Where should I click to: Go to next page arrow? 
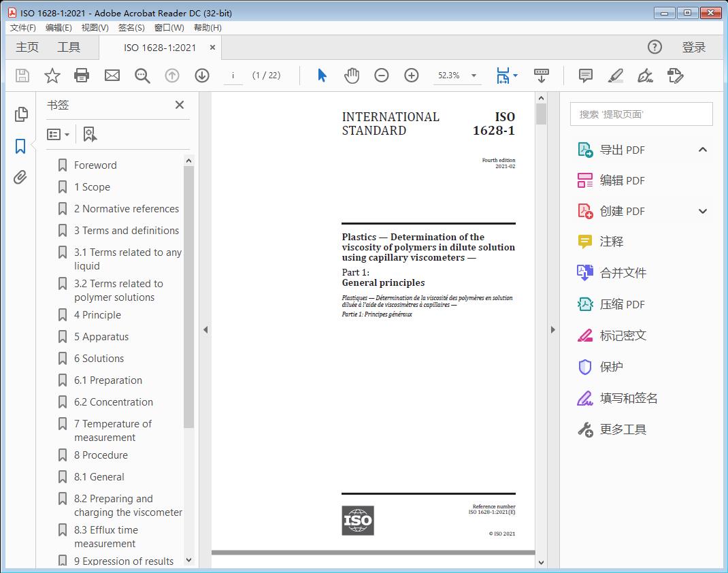click(201, 76)
